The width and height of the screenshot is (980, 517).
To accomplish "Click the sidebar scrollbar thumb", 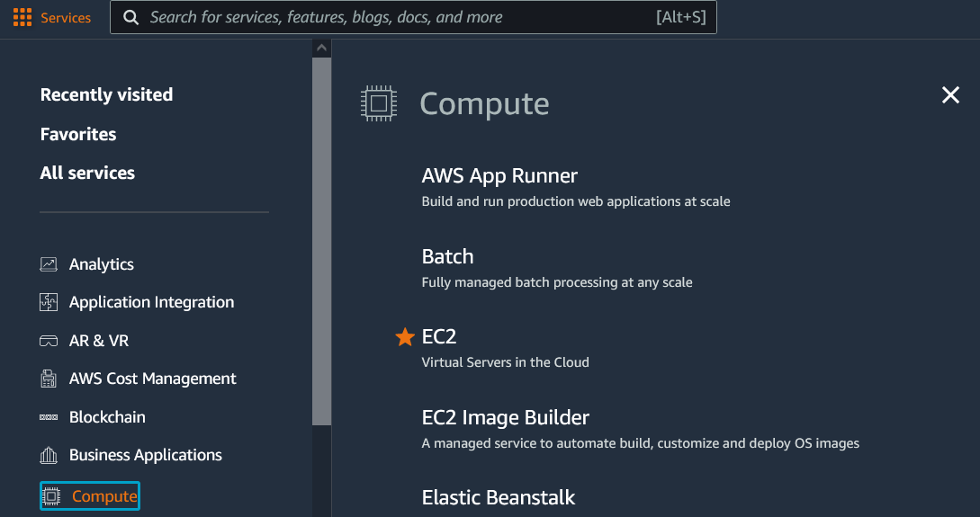I will click(321, 241).
